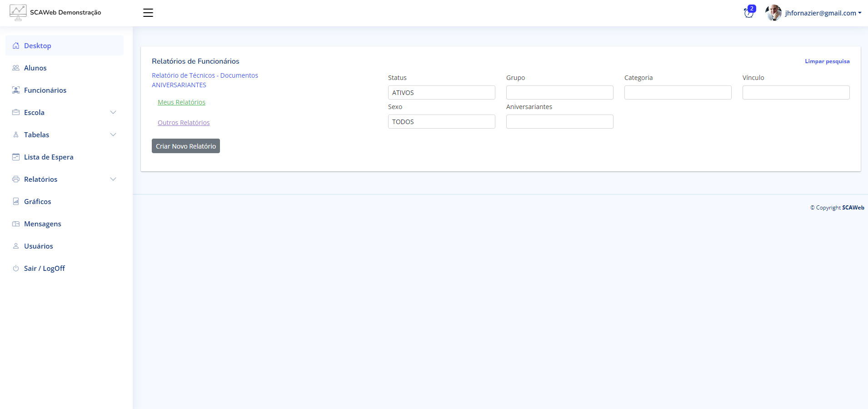
Task: Expand the Relatórios submenu chevron
Action: pos(113,179)
